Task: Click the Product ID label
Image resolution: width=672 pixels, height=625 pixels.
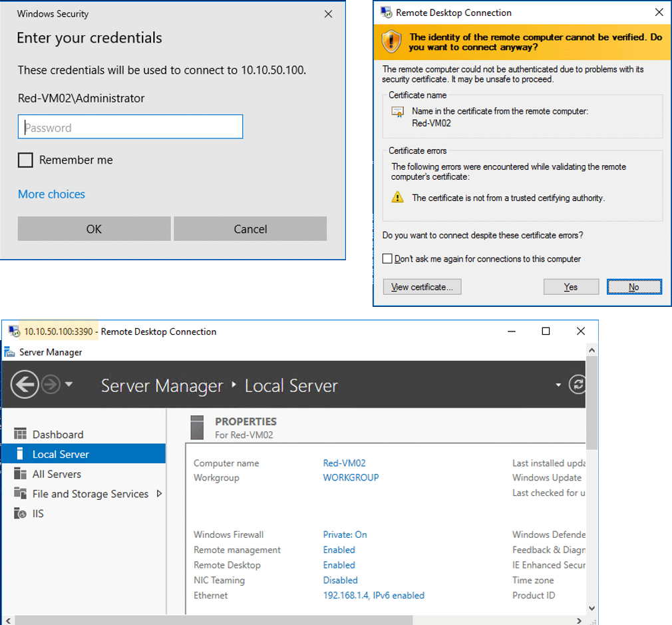Action: pos(534,595)
